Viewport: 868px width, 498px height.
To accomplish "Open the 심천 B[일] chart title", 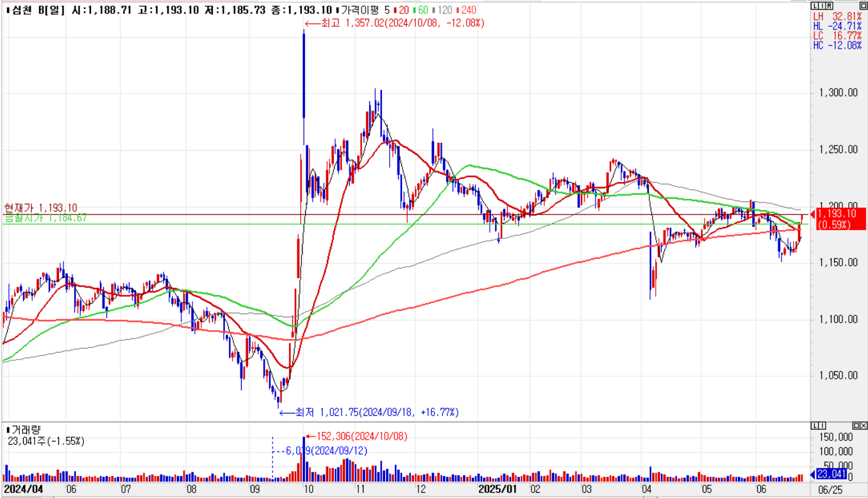I will (x=34, y=10).
